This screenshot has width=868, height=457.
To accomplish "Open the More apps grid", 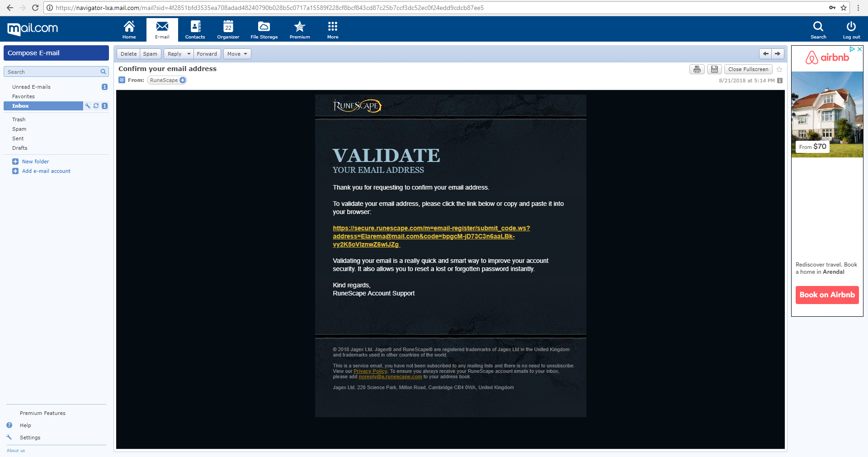I will pos(333,30).
